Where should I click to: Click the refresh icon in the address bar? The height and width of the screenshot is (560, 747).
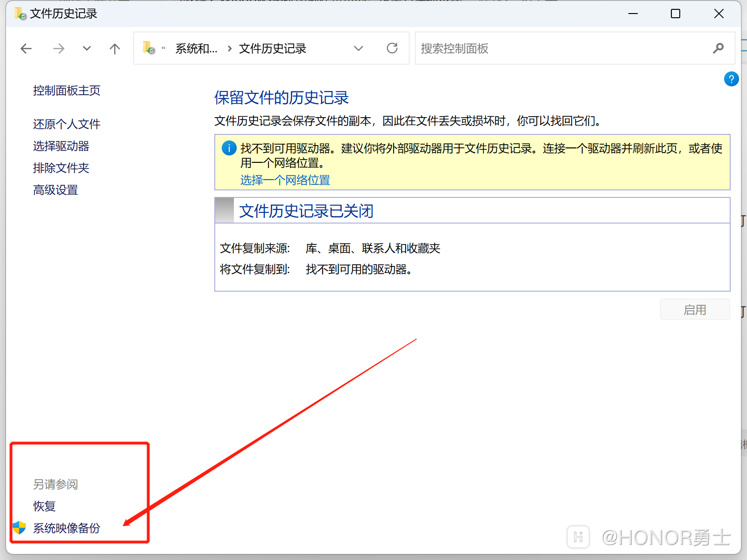point(392,48)
